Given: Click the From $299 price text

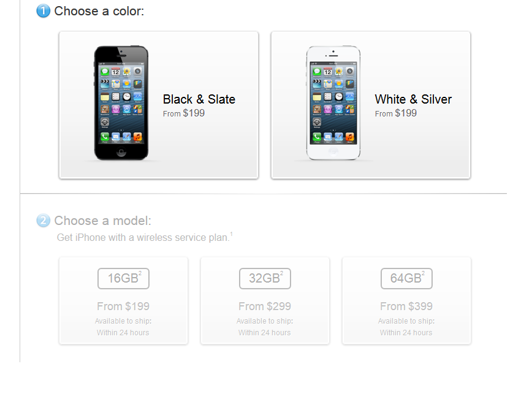Looking at the screenshot, I should (x=265, y=306).
